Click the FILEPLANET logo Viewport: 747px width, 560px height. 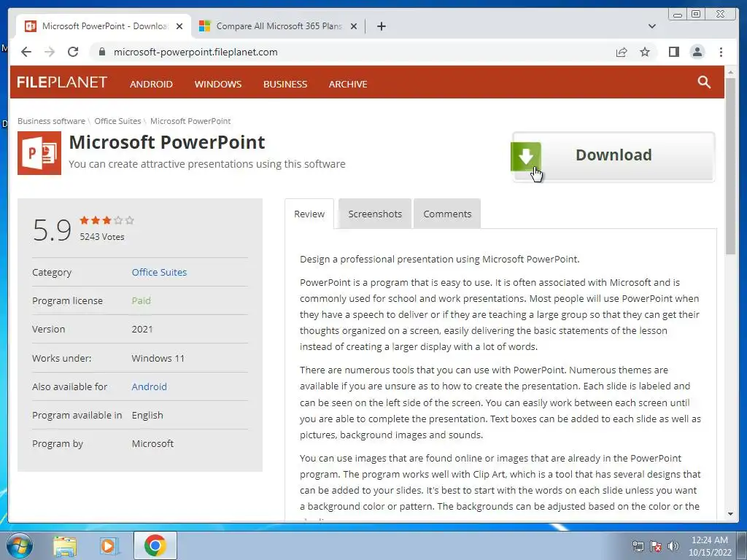pyautogui.click(x=62, y=82)
